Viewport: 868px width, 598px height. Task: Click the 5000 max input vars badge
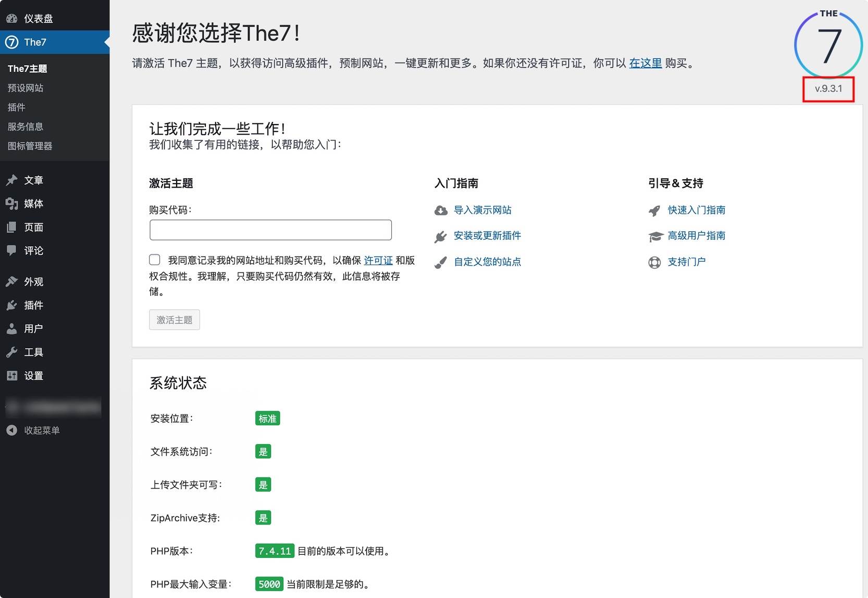[269, 584]
